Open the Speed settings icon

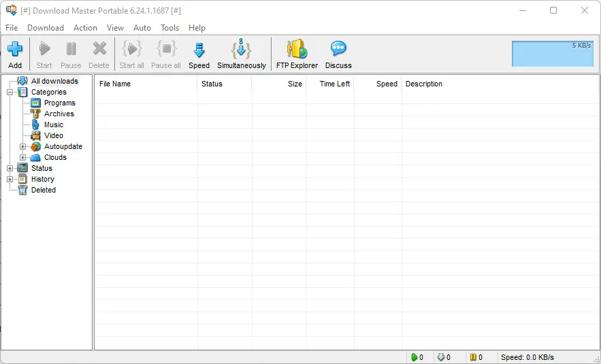(x=199, y=50)
